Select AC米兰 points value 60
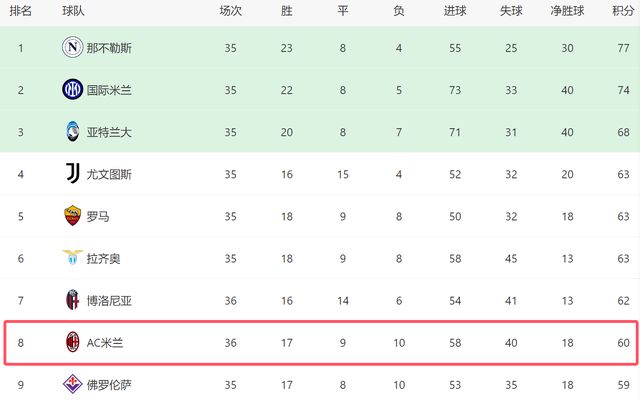Screen dimensions: 640x401 click(624, 342)
